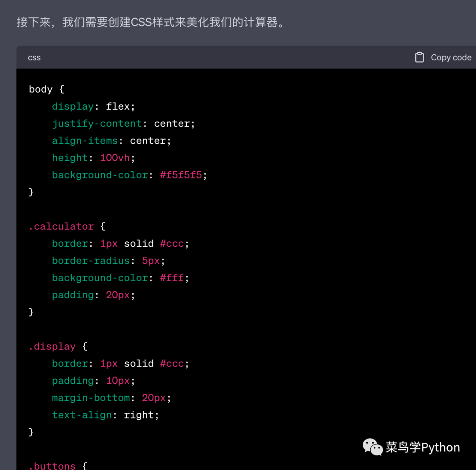Select the #fff background color value
The height and width of the screenshot is (470, 476).
(x=171, y=278)
